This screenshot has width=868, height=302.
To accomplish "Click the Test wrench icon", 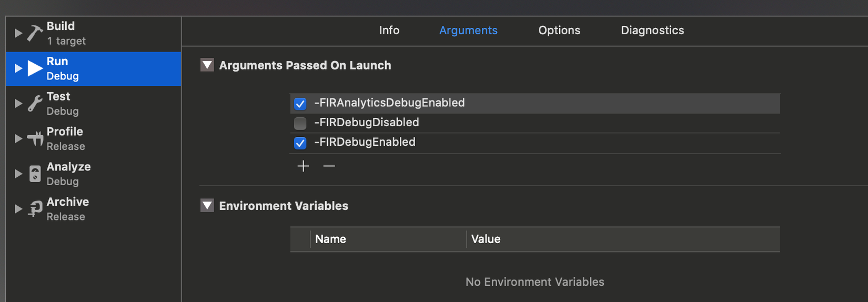I will pos(35,104).
